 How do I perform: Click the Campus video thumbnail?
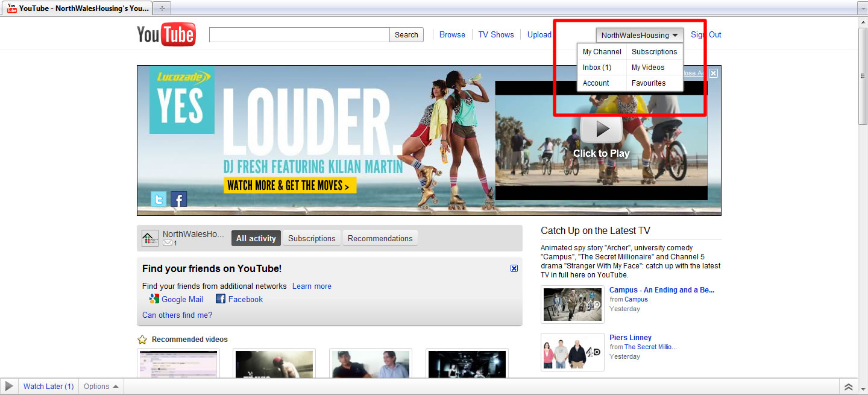point(572,305)
